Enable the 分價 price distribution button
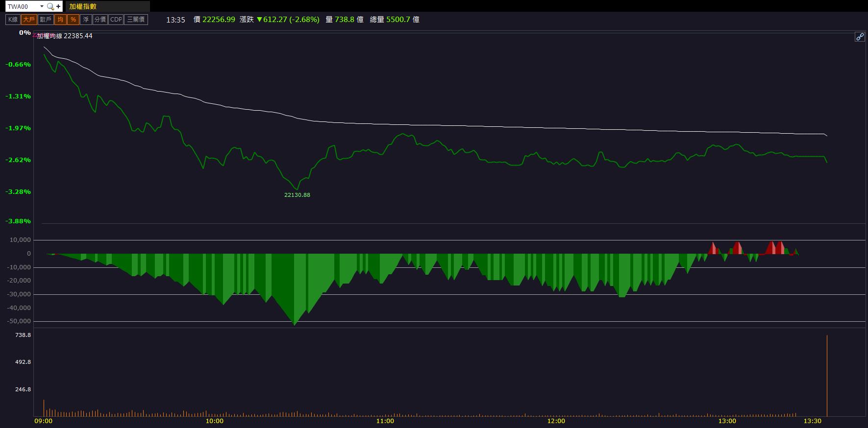Screen dimensions: 868x428 click(x=100, y=20)
